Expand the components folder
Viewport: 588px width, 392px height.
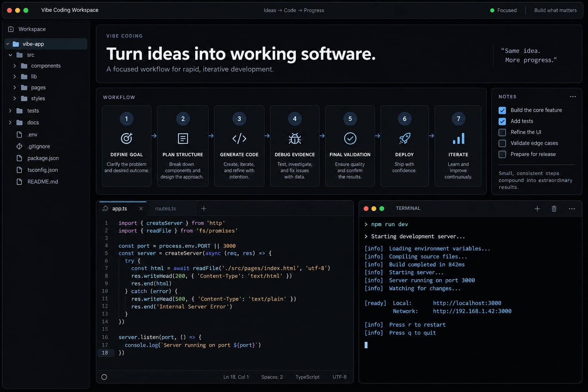(x=15, y=66)
